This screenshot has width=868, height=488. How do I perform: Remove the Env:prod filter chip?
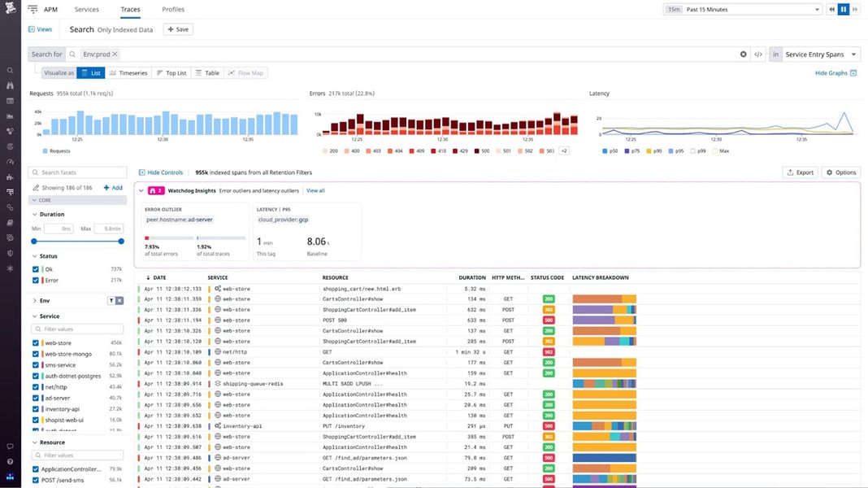[x=114, y=54]
